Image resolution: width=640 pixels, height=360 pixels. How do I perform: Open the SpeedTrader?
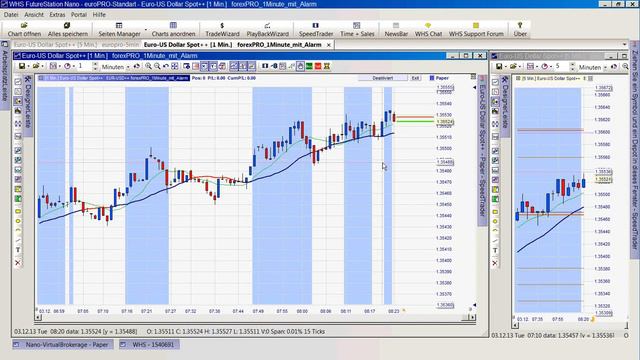click(316, 30)
